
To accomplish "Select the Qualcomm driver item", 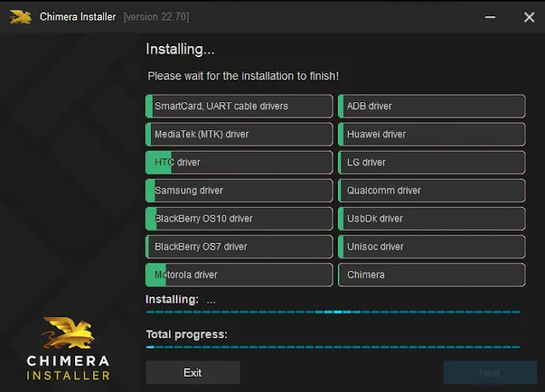I will point(432,191).
